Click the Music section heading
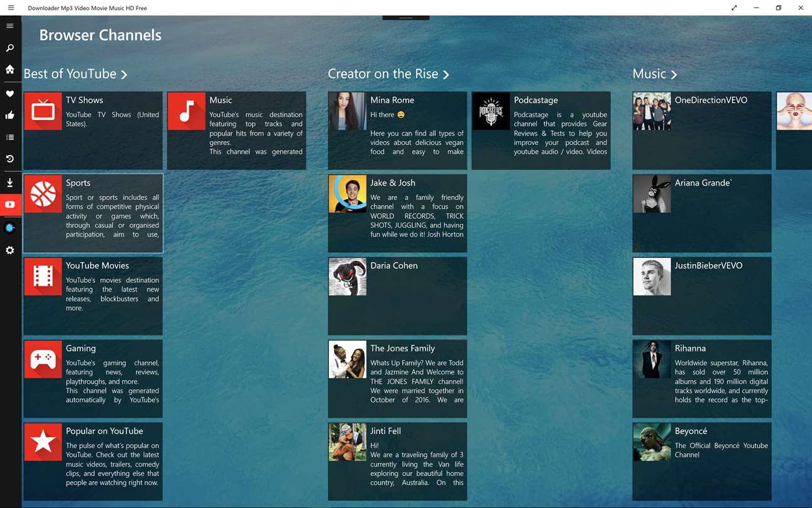 point(649,74)
